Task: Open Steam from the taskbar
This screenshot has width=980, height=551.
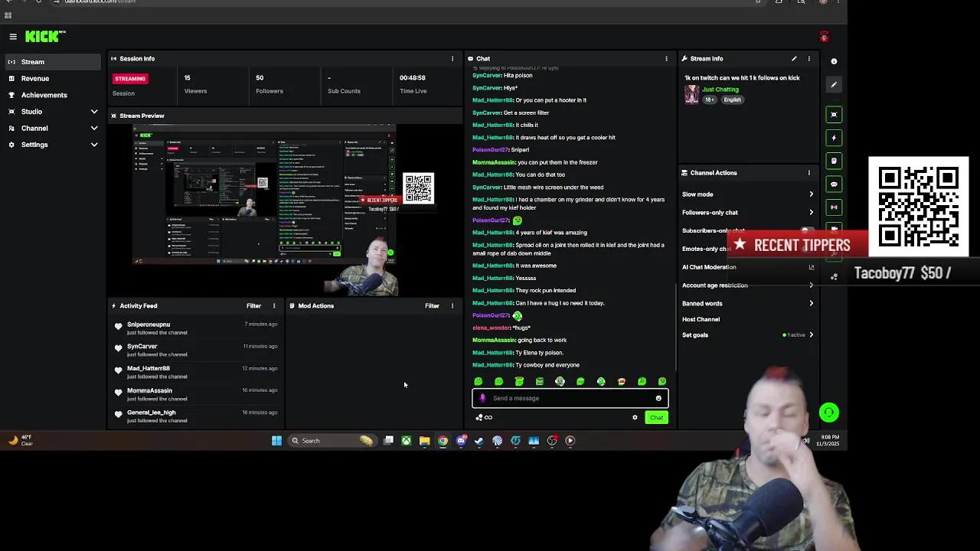Action: 479,441
